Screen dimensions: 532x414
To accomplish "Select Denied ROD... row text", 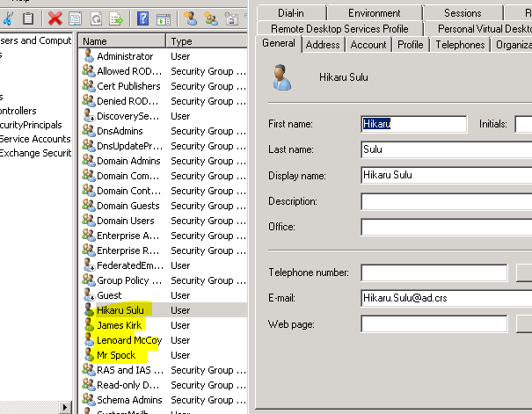I will [x=128, y=101].
